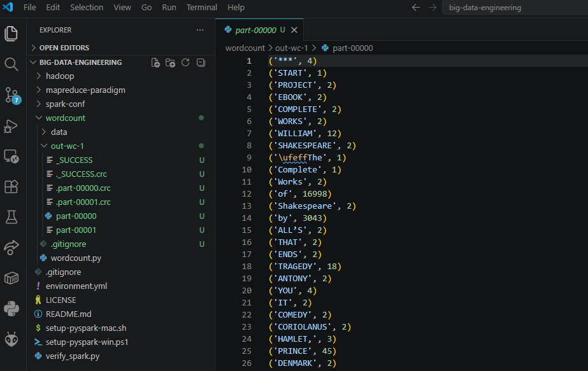
Task: Click the VS Code logo icon
Action: tap(8, 7)
